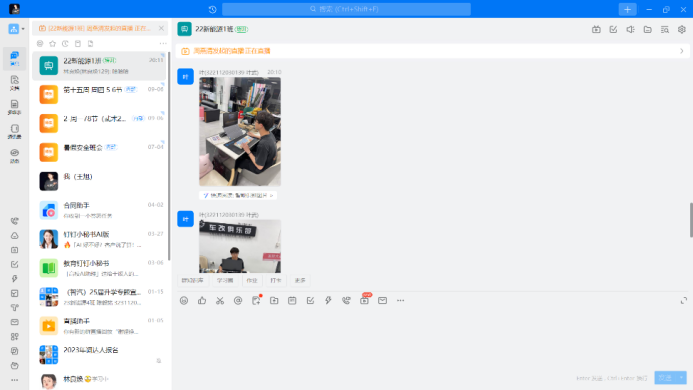Expand the live streaming banner chevron
The height and width of the screenshot is (390, 693).
[x=682, y=51]
